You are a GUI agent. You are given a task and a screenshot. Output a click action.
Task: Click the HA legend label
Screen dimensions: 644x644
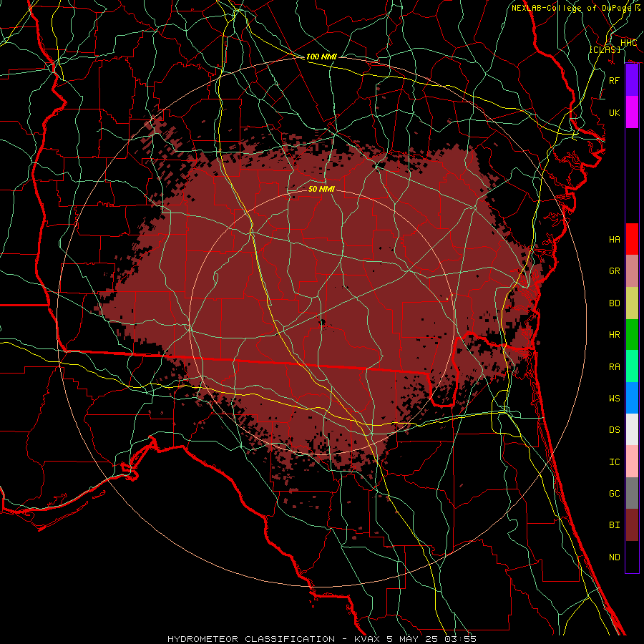(x=615, y=239)
